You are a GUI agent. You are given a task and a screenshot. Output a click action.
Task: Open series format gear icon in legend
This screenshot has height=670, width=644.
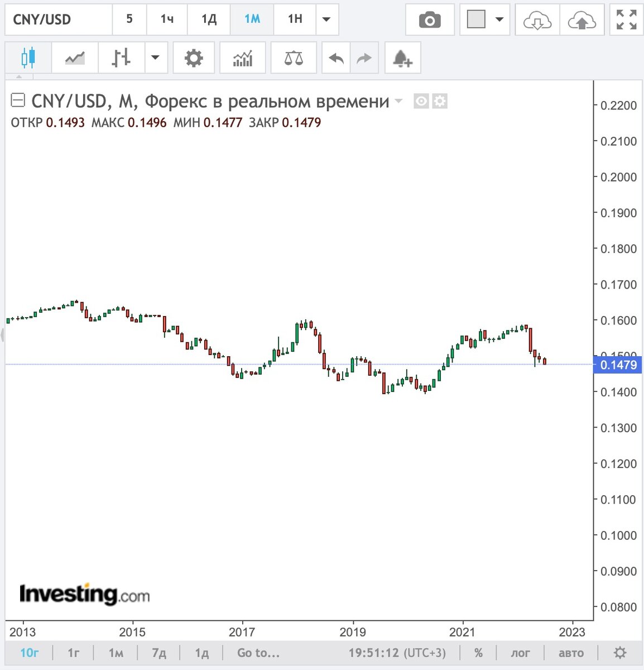(x=440, y=102)
